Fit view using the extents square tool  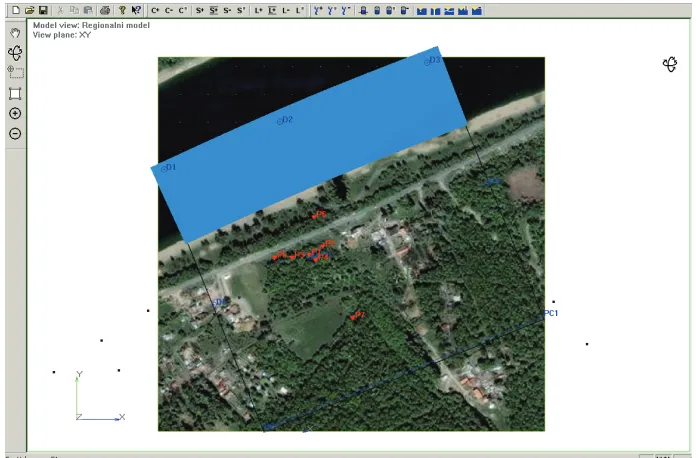[15, 93]
